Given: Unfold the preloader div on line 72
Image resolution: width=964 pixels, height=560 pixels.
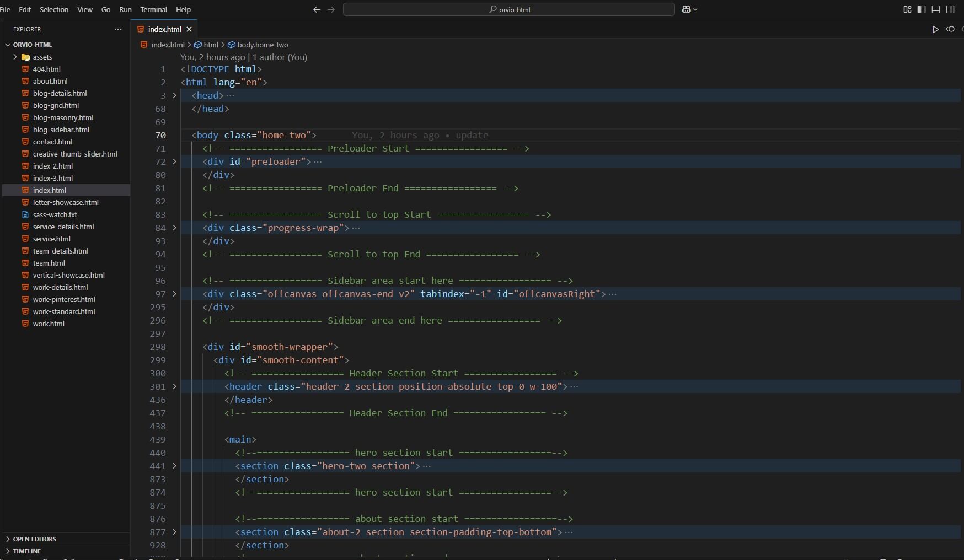Looking at the screenshot, I should tap(174, 161).
